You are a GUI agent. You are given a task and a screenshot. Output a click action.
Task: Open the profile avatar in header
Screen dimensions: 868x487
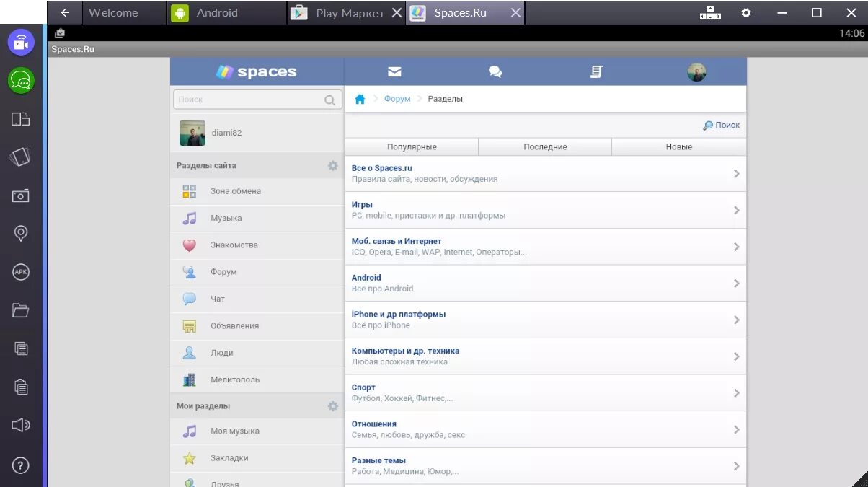pyautogui.click(x=696, y=71)
